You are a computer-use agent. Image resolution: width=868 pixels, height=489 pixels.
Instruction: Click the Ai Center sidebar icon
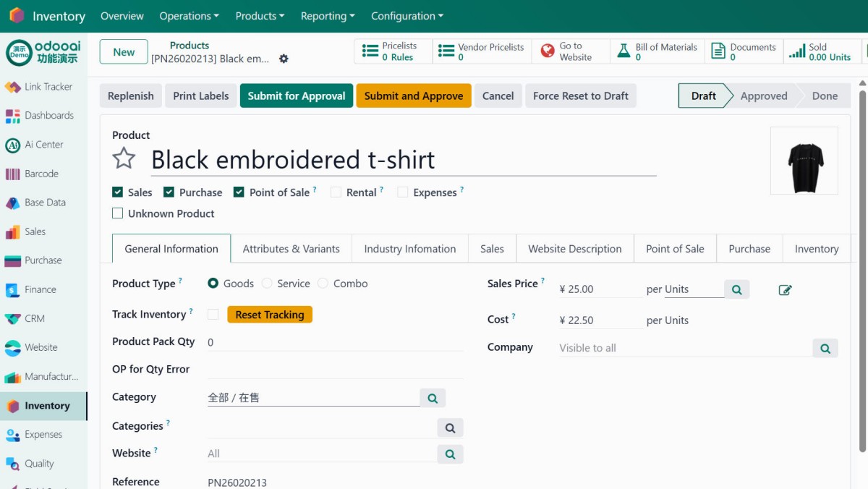pyautogui.click(x=13, y=145)
